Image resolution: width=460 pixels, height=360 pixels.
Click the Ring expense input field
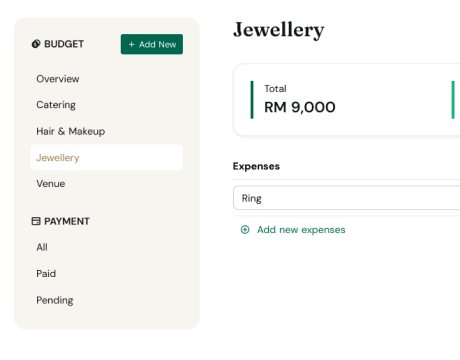(347, 198)
